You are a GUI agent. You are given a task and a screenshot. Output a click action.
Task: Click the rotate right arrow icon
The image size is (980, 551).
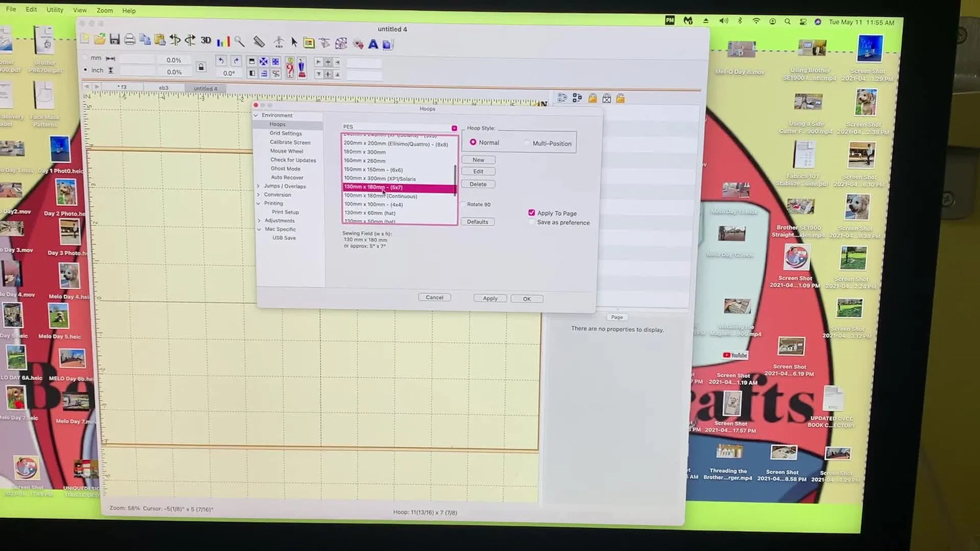click(236, 61)
